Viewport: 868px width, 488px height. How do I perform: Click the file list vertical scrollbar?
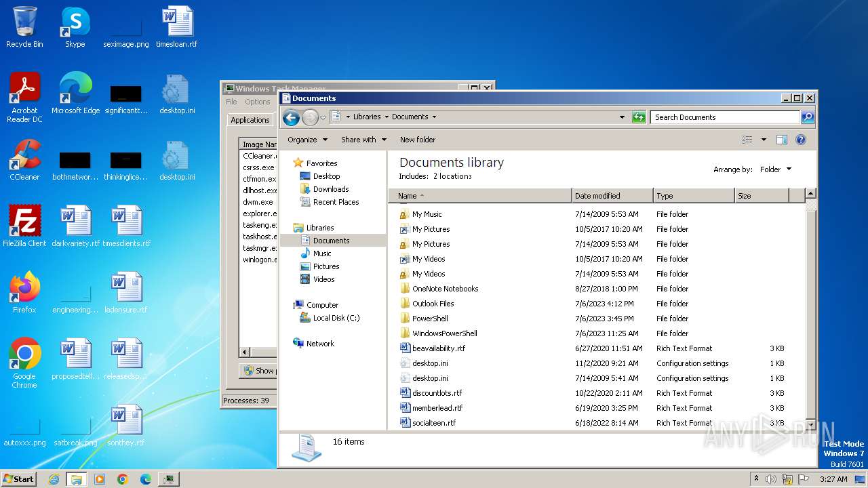pyautogui.click(x=810, y=308)
